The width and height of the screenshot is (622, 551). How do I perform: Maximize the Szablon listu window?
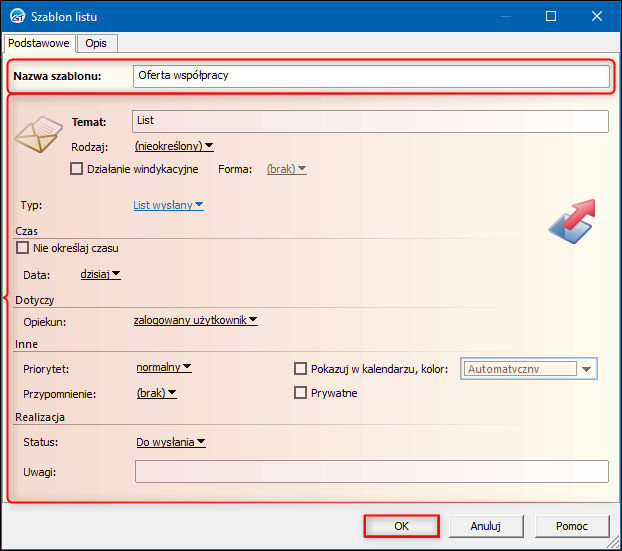[551, 16]
